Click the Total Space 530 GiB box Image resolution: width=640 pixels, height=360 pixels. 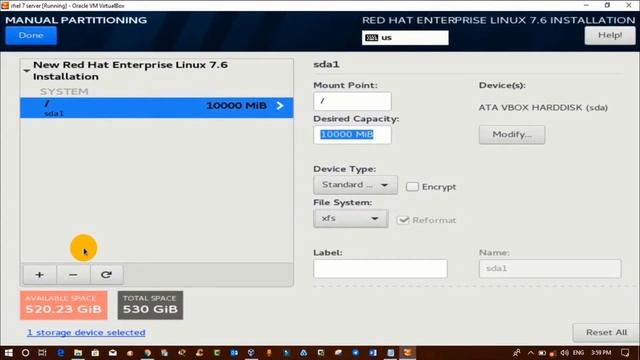click(150, 305)
